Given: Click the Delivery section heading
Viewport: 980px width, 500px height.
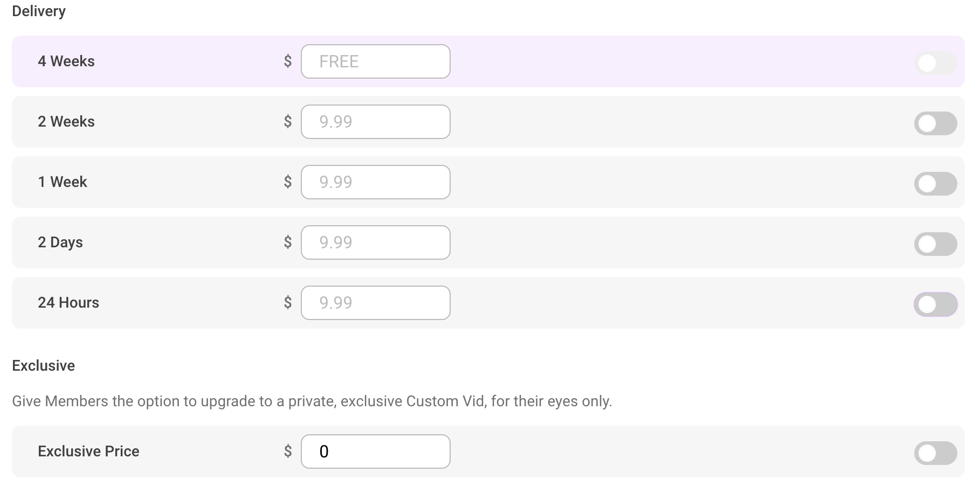Looking at the screenshot, I should pos(39,11).
